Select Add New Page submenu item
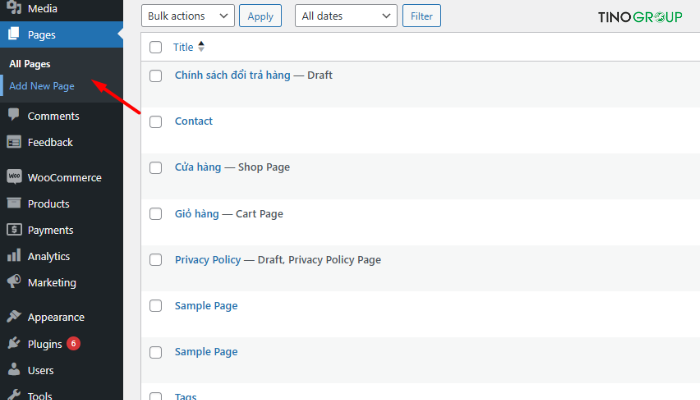This screenshot has width=700, height=400. [42, 86]
